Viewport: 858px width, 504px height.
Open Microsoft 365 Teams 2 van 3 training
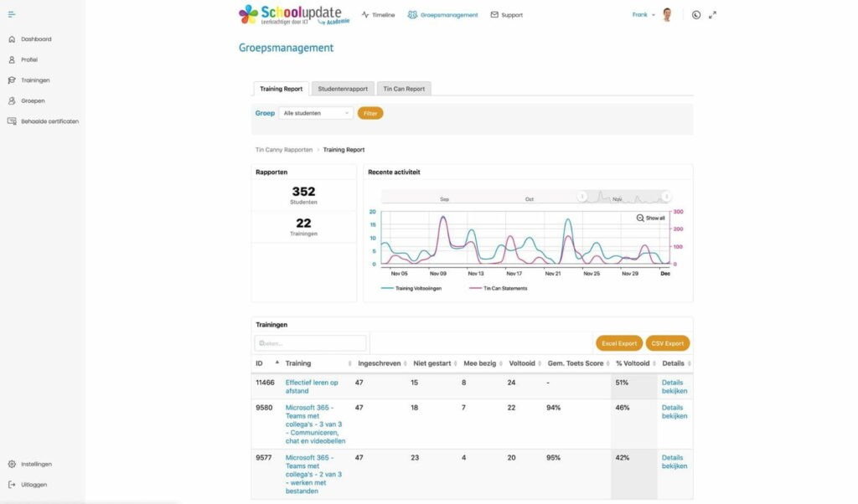point(313,475)
